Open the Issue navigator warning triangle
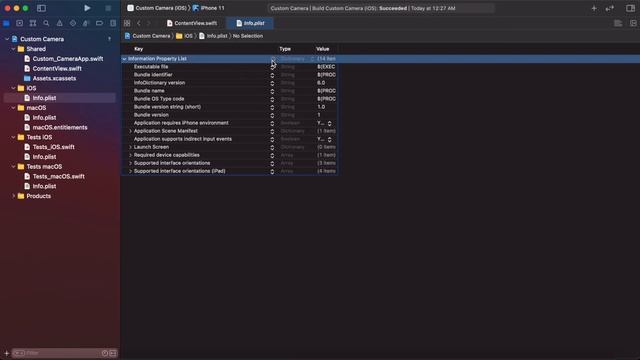 pos(60,23)
